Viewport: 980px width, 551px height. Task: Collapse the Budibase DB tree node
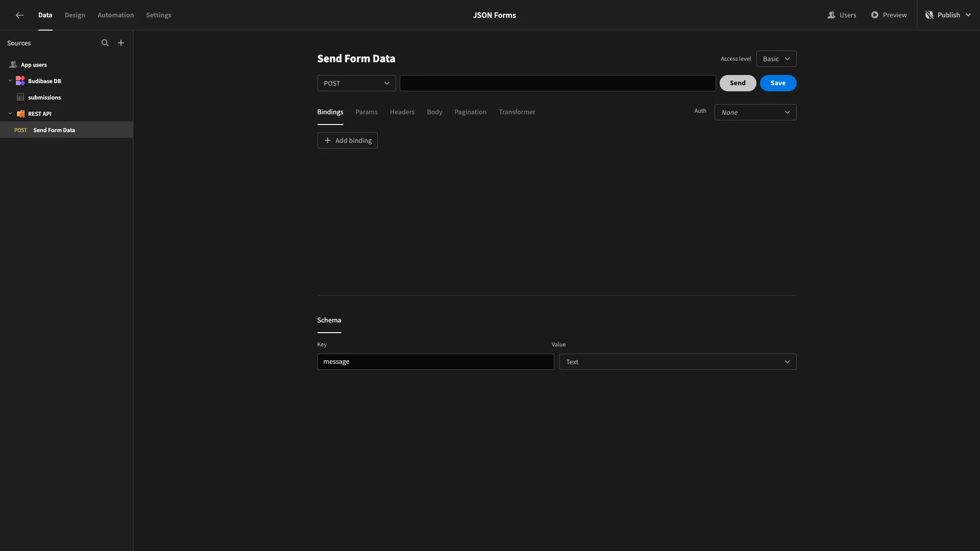(10, 81)
